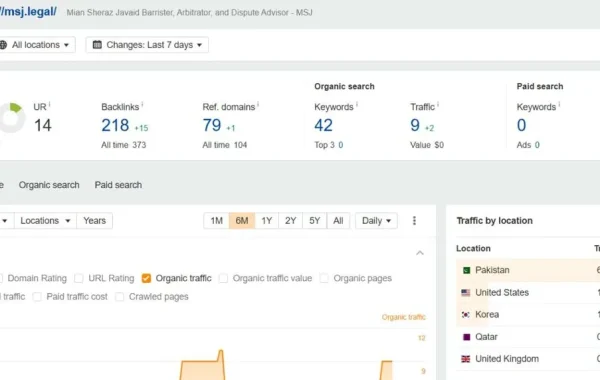Click the United Kingdom flag icon
This screenshot has height=380, width=600.
466,359
